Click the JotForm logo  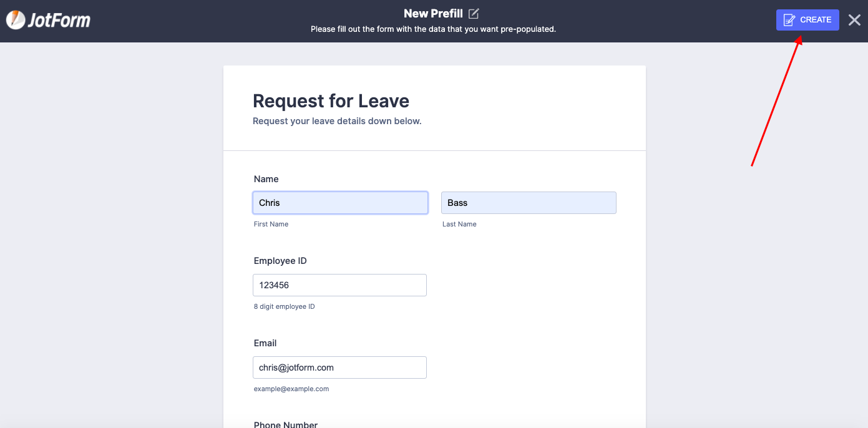tap(49, 20)
